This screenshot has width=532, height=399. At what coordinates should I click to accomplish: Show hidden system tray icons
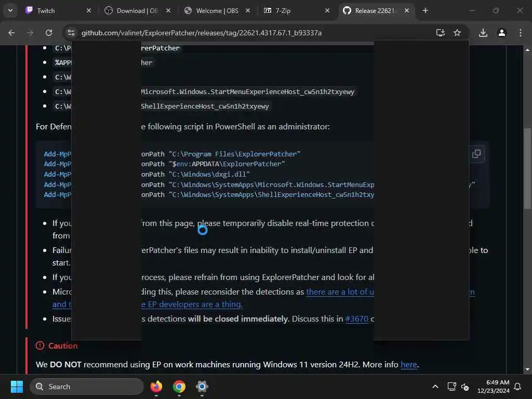pos(435,387)
